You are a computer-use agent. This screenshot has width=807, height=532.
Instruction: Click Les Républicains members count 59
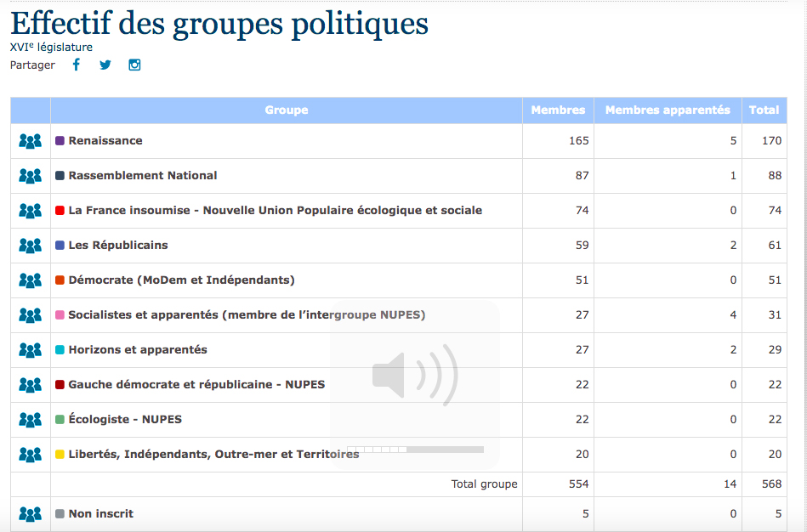[583, 245]
